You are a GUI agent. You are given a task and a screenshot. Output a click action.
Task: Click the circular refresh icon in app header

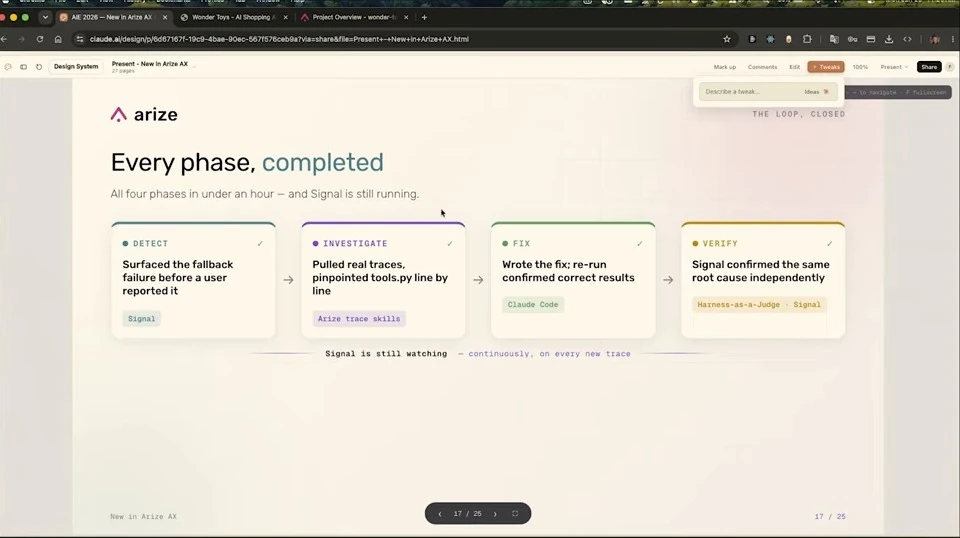click(x=39, y=67)
